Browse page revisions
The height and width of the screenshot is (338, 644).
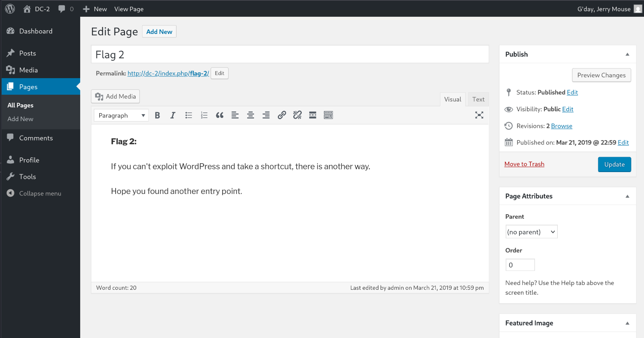[x=562, y=126]
